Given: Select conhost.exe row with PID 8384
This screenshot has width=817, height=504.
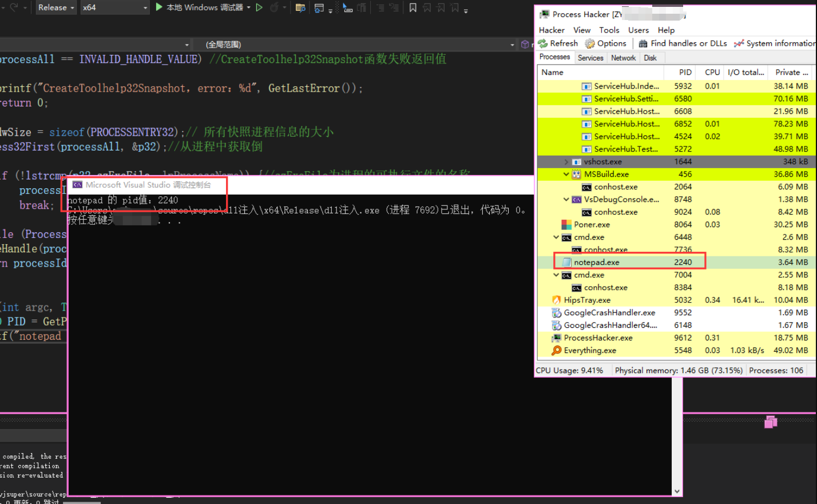Looking at the screenshot, I should click(676, 287).
